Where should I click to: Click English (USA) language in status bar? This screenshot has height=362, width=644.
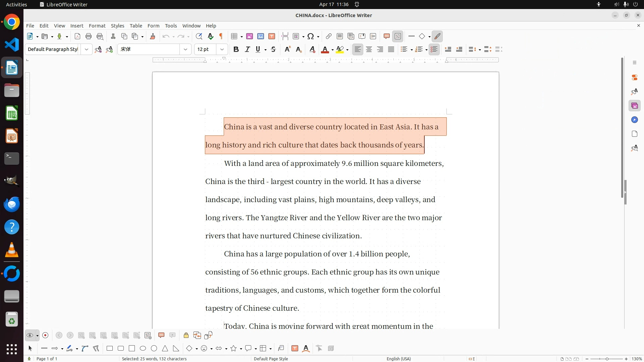[398, 359]
